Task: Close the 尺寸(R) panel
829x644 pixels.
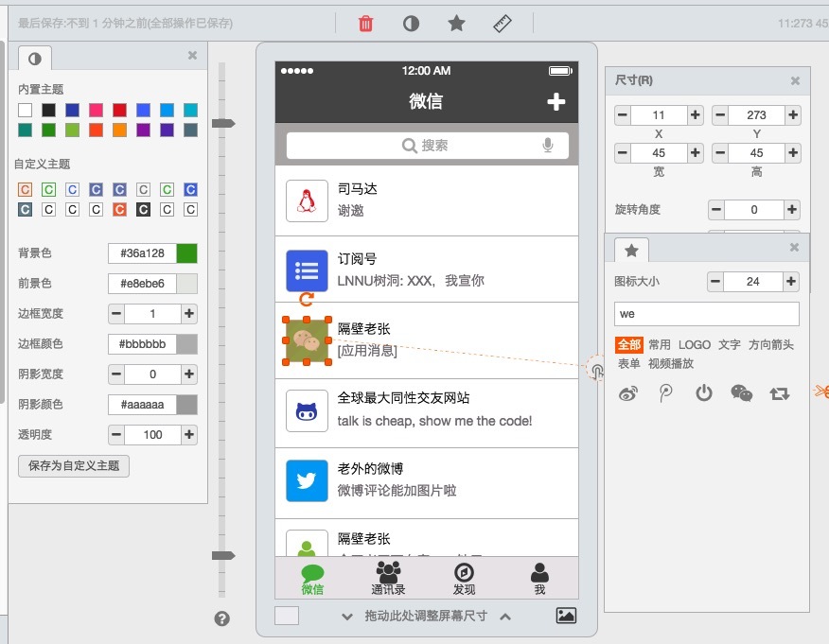Action: pos(795,80)
